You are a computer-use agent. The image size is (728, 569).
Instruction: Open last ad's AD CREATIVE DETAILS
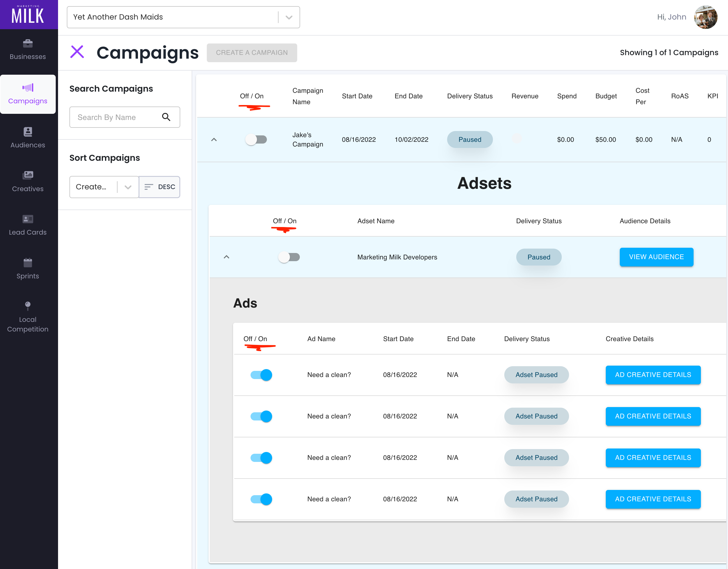tap(653, 499)
